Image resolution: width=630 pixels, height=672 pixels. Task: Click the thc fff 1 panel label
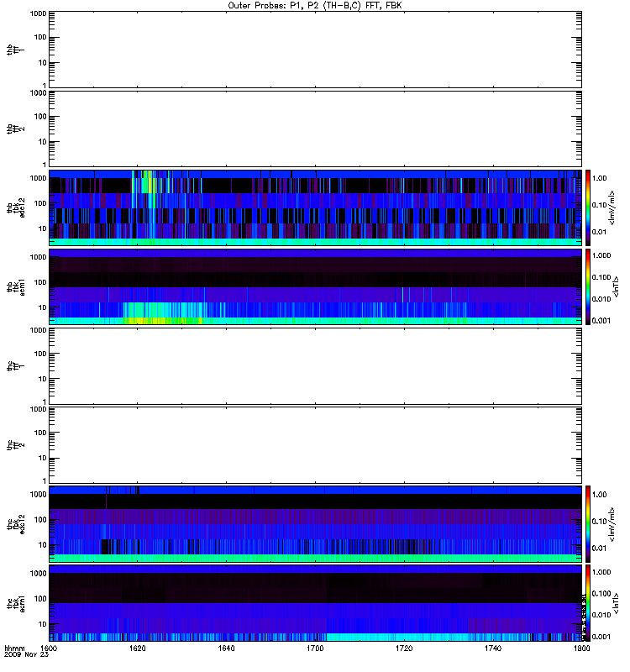coord(15,366)
